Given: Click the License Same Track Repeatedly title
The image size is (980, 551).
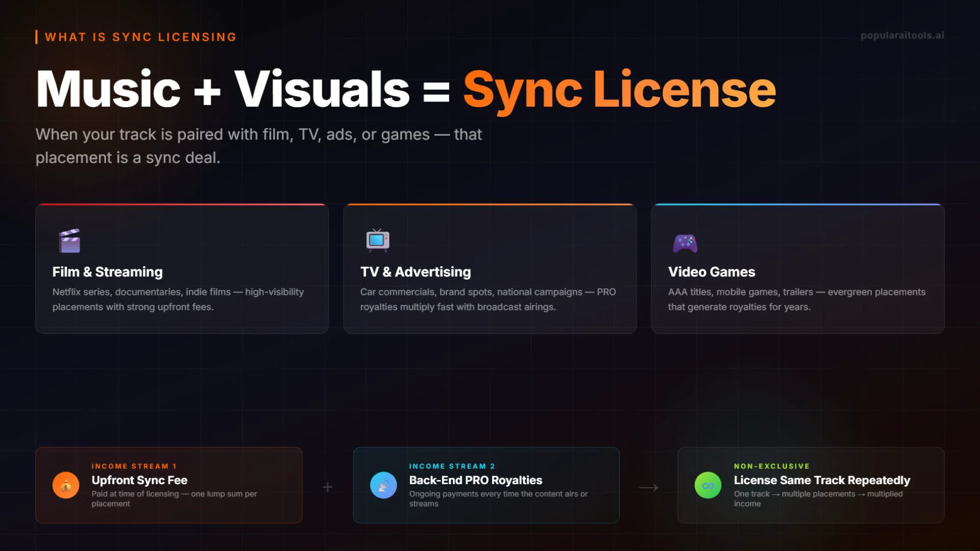Looking at the screenshot, I should (822, 480).
